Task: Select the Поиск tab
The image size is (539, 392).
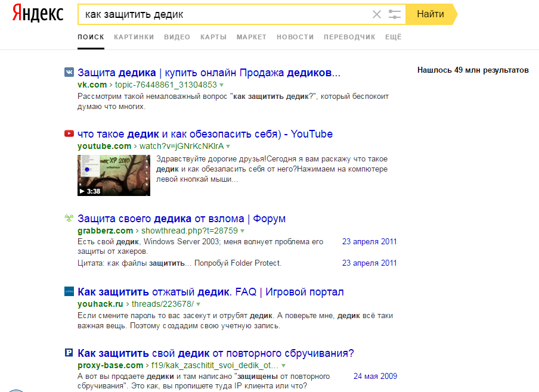Action: pyautogui.click(x=91, y=37)
